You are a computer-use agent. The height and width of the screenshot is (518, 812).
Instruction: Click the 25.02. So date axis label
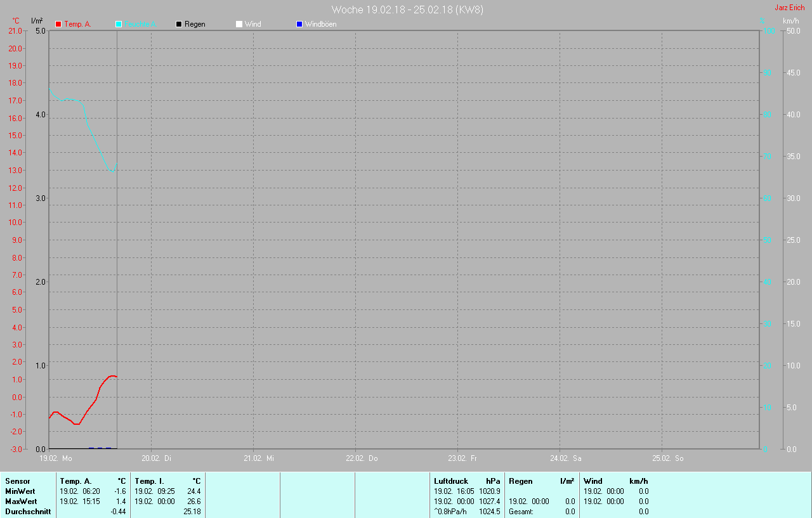coord(667,458)
